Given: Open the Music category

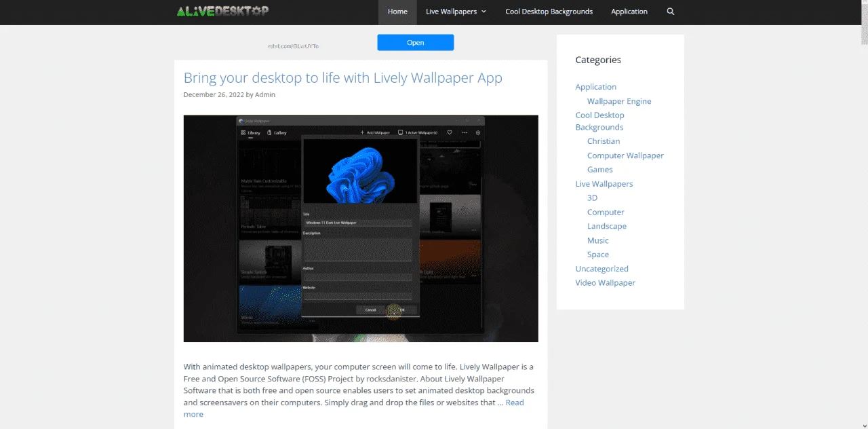Looking at the screenshot, I should (598, 240).
